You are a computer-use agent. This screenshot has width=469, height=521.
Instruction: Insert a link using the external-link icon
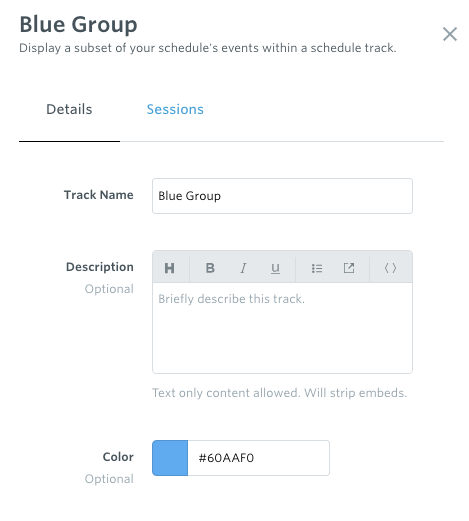tap(349, 268)
